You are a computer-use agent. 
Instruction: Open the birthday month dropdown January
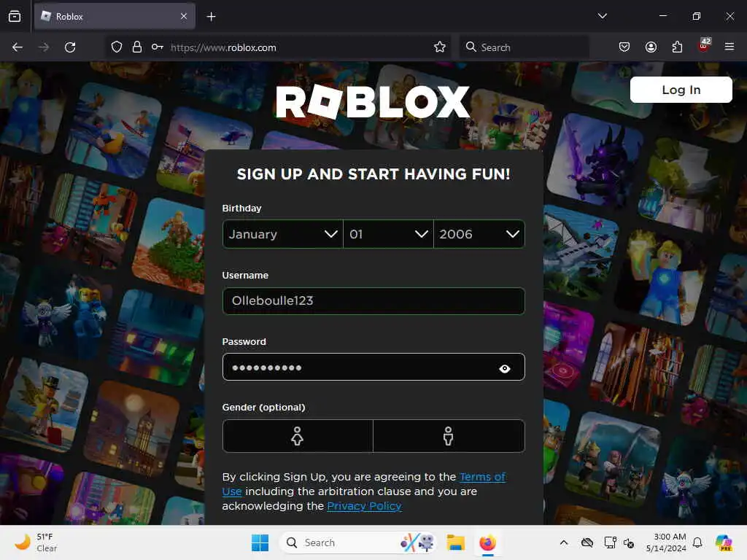pos(282,234)
